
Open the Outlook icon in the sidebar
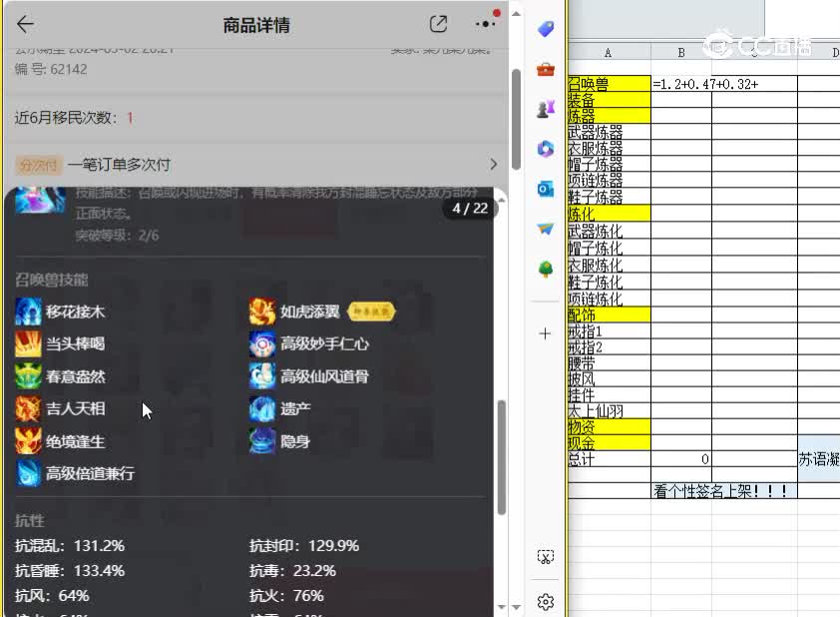coord(545,189)
